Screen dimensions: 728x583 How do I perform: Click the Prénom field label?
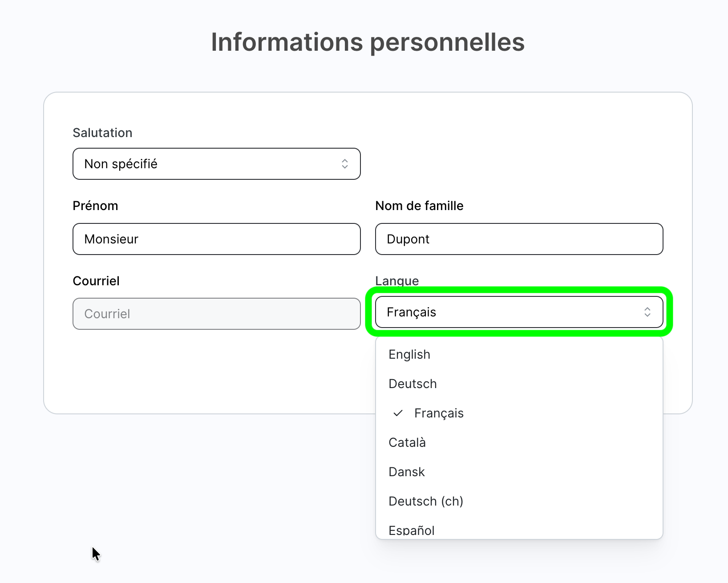pos(95,206)
